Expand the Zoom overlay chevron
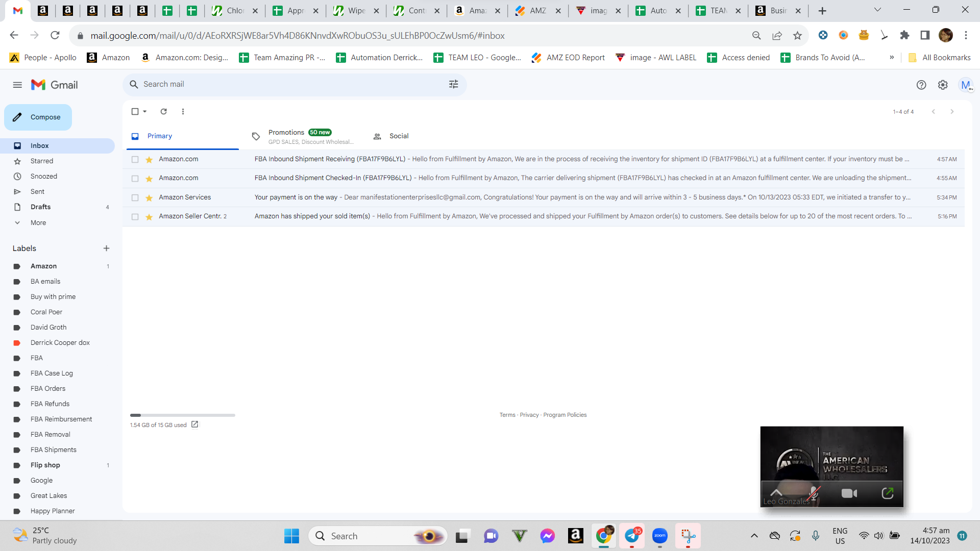Viewport: 980px width, 551px height. point(776,493)
